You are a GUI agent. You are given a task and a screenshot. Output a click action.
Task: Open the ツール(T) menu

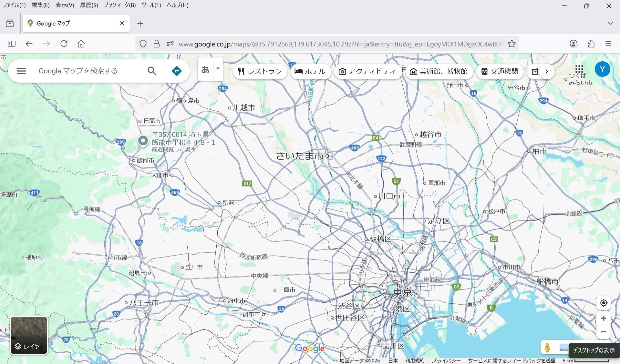pos(151,5)
